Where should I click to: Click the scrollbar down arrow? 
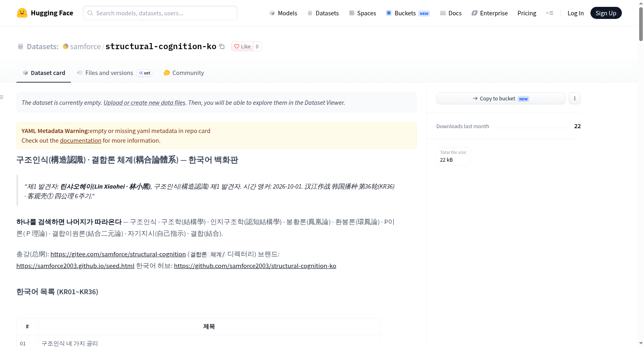coord(641,343)
